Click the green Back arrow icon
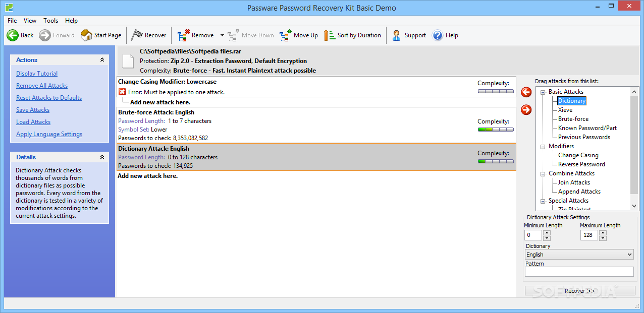The image size is (644, 313). coord(13,35)
